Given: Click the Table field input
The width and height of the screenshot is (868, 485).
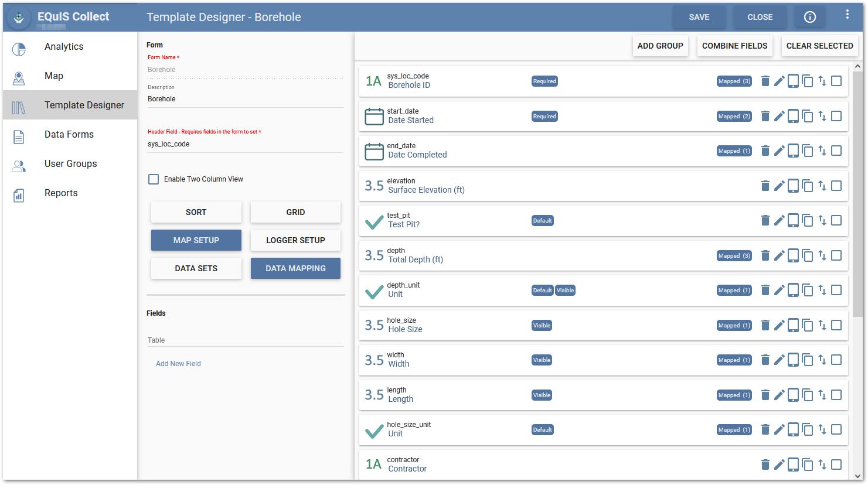Looking at the screenshot, I should [x=246, y=340].
